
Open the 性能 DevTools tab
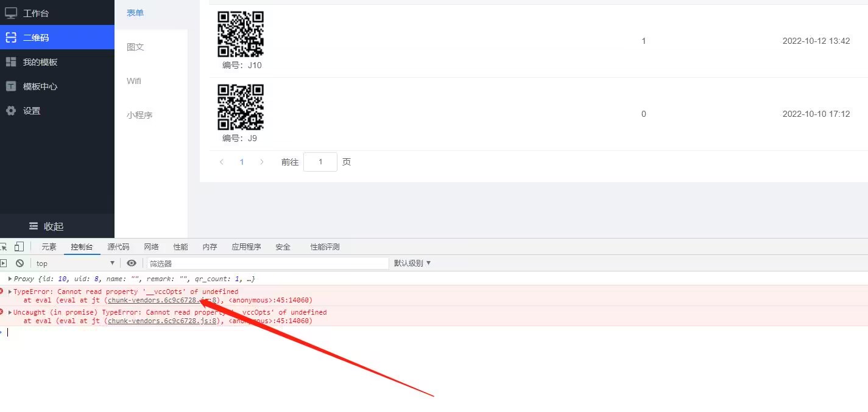pos(180,246)
